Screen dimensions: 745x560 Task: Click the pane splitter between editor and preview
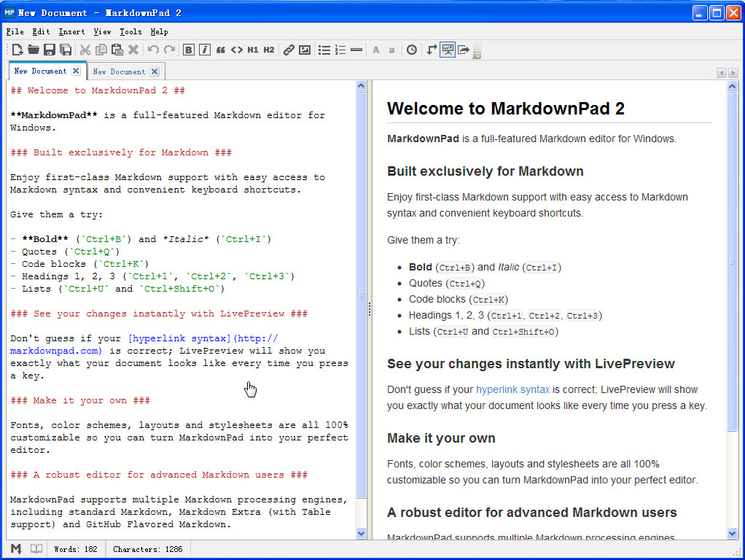pos(370,310)
